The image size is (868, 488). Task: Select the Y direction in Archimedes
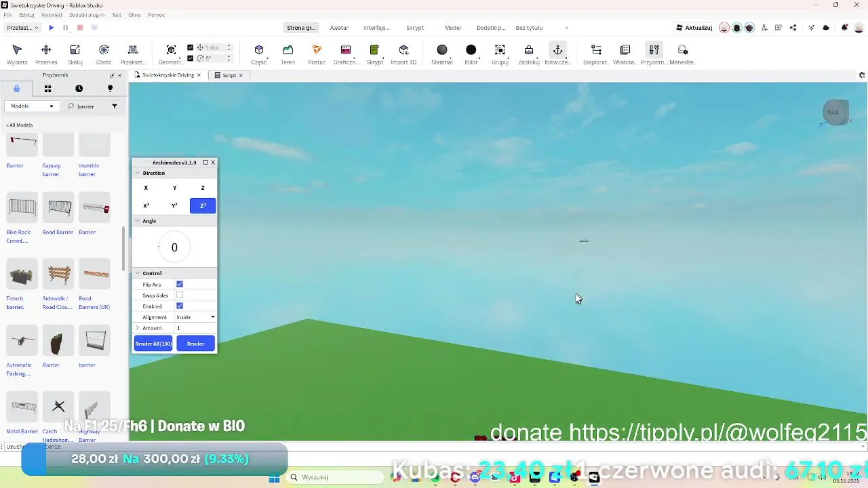pos(174,188)
